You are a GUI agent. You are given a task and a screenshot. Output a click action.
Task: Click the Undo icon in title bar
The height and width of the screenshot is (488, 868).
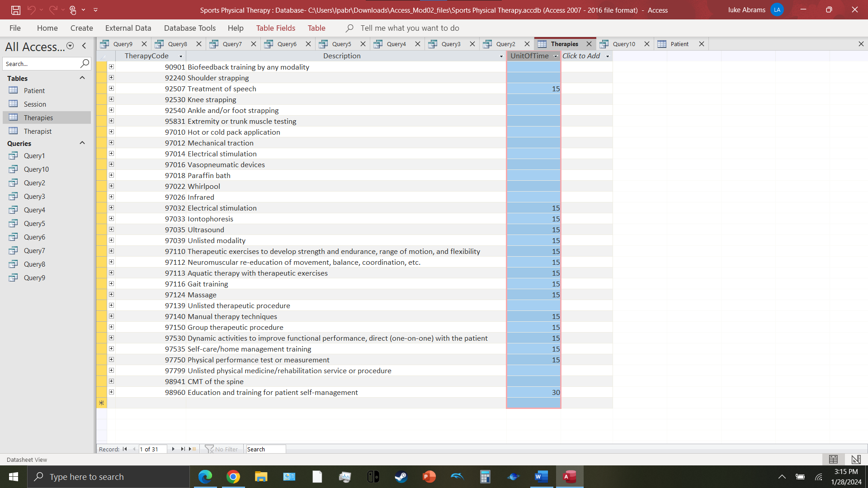pyautogui.click(x=31, y=9)
